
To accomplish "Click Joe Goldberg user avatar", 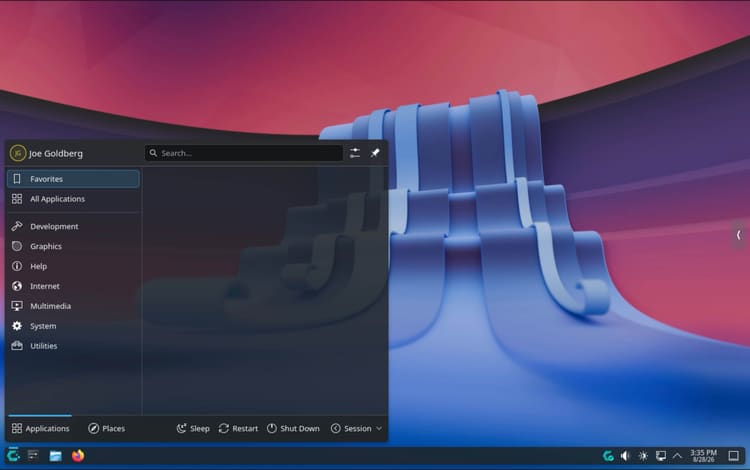I will pyautogui.click(x=18, y=153).
